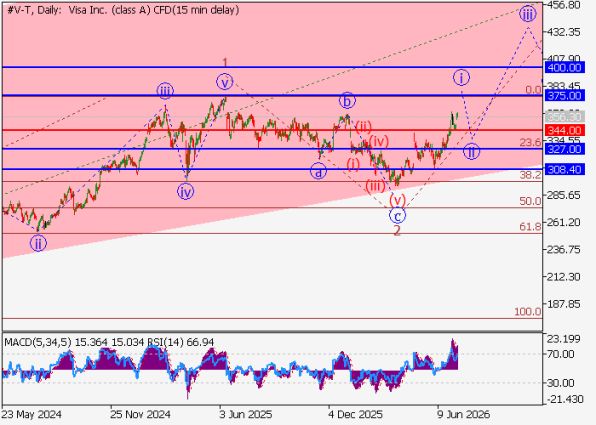Screen dimensions: 596x425
Task: Select the 100.0 Fibonacci level label
Action: [x=528, y=312]
